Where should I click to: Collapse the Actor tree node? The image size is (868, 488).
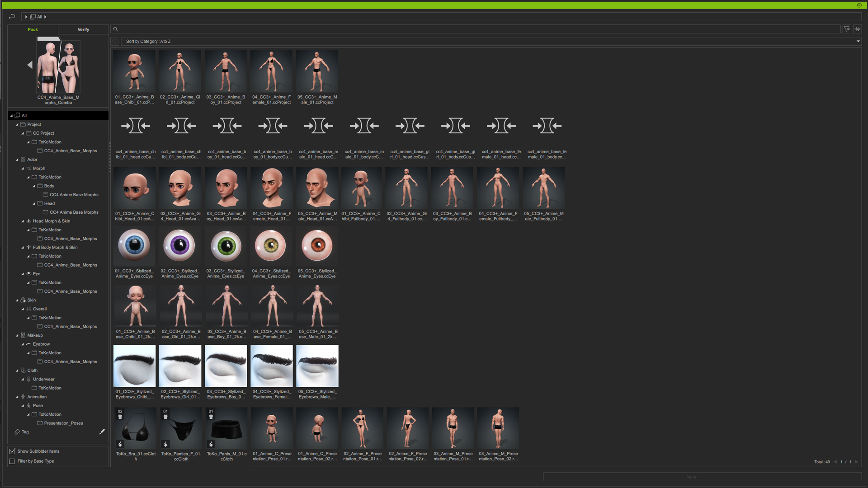pos(17,160)
